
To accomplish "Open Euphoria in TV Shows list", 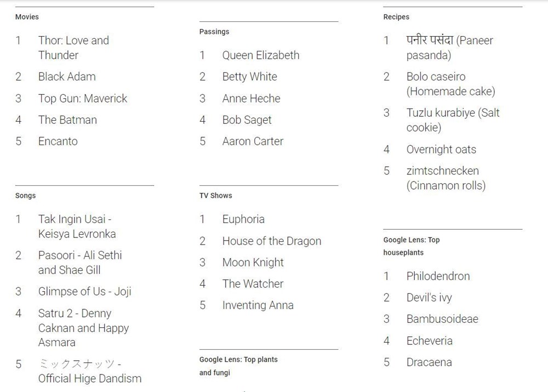I will [243, 219].
